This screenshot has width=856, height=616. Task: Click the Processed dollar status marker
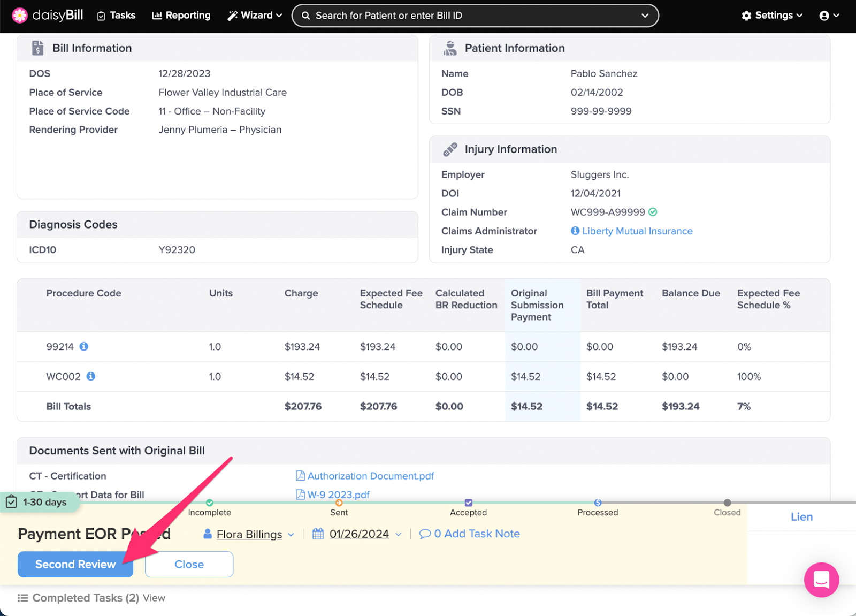pyautogui.click(x=598, y=503)
